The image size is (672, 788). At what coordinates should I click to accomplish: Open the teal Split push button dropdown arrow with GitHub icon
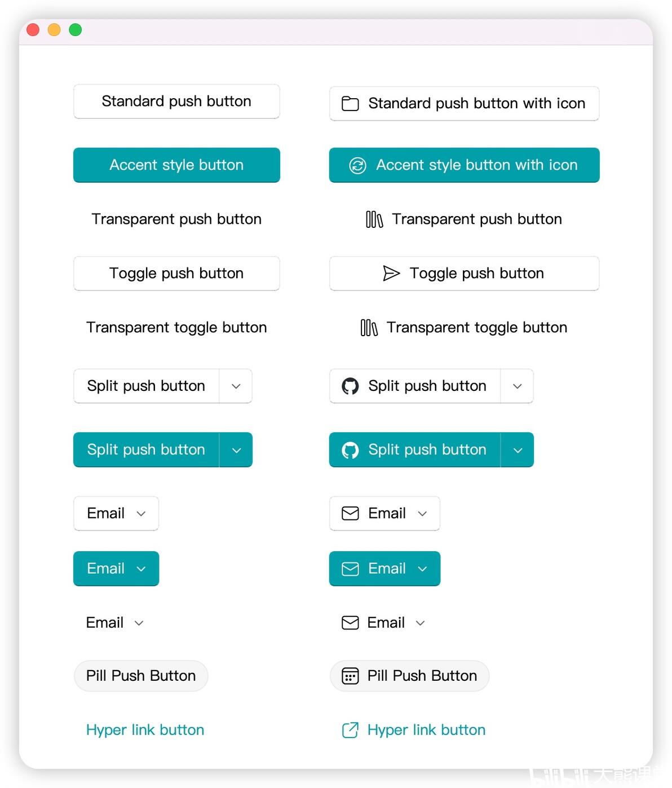coord(518,450)
